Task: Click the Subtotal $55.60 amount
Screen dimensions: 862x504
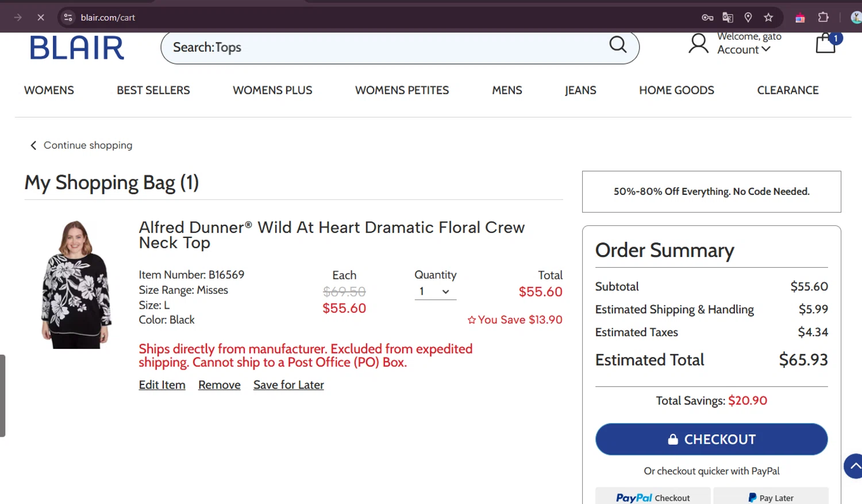Action: (809, 287)
